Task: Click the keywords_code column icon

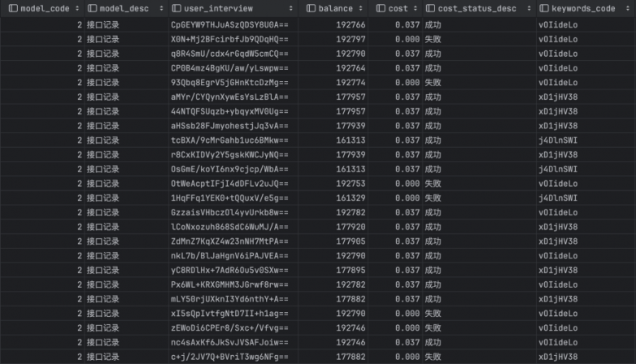Action: point(544,9)
